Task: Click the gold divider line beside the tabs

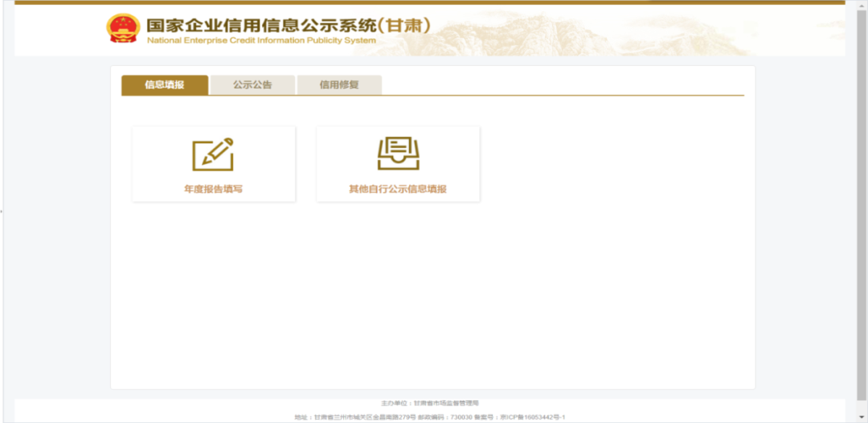Action: tap(563, 95)
